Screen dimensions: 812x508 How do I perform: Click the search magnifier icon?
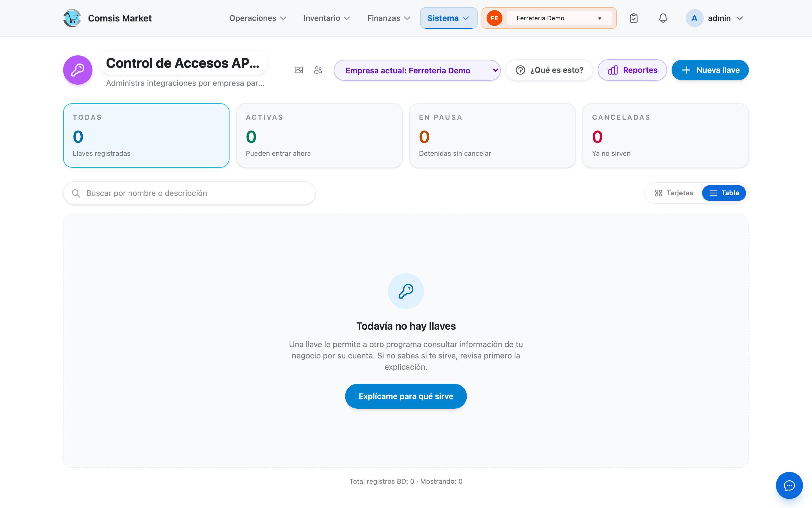pos(76,193)
